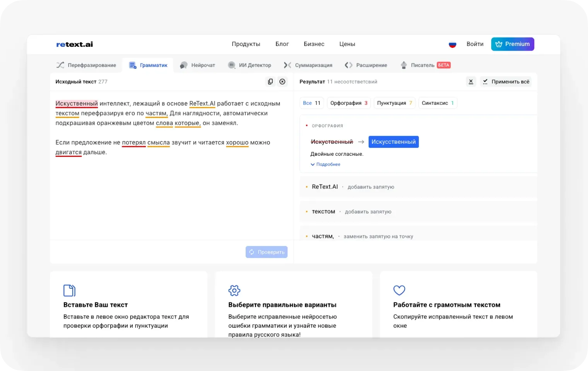Click the retext.ai logo
Viewport: 588px width, 371px height.
click(75, 44)
